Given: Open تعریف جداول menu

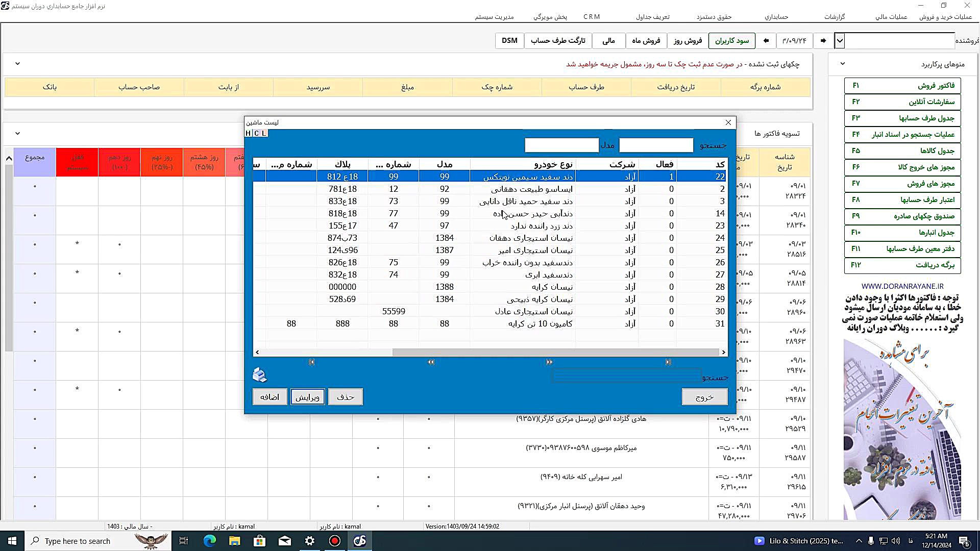Looking at the screenshot, I should tap(652, 17).
